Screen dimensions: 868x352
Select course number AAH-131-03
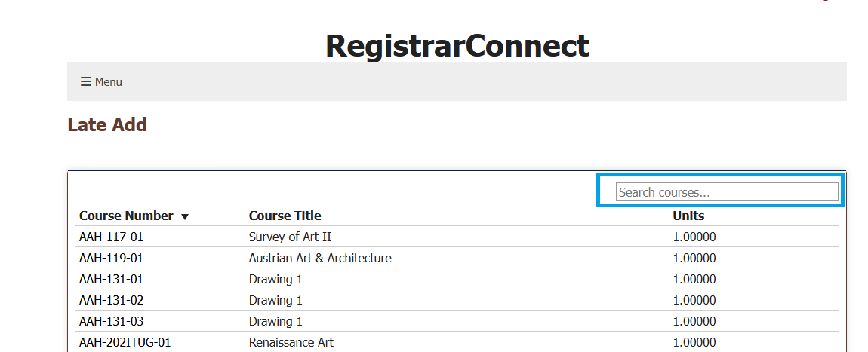pos(111,321)
